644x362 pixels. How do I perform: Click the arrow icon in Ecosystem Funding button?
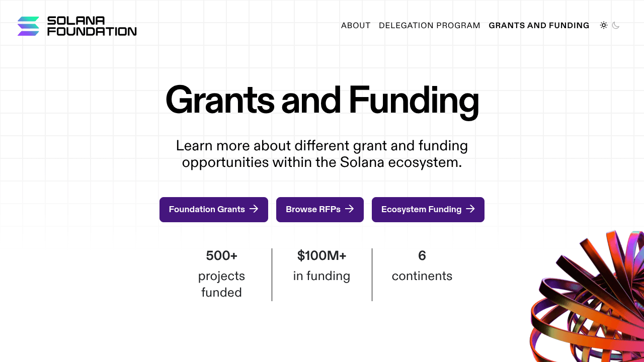point(471,210)
